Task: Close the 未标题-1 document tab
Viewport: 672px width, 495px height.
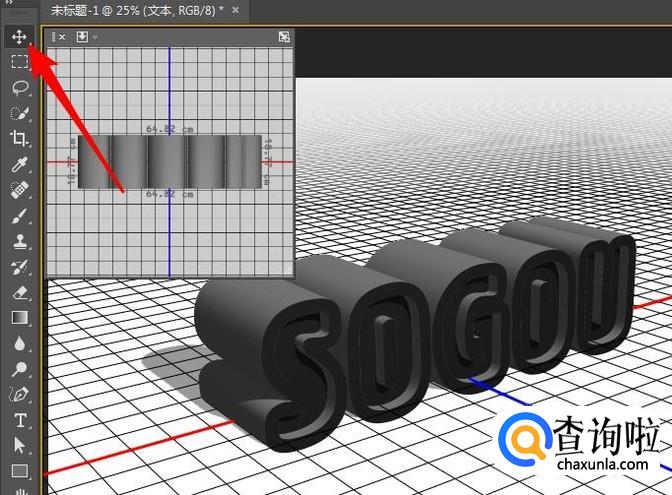Action: tap(235, 10)
